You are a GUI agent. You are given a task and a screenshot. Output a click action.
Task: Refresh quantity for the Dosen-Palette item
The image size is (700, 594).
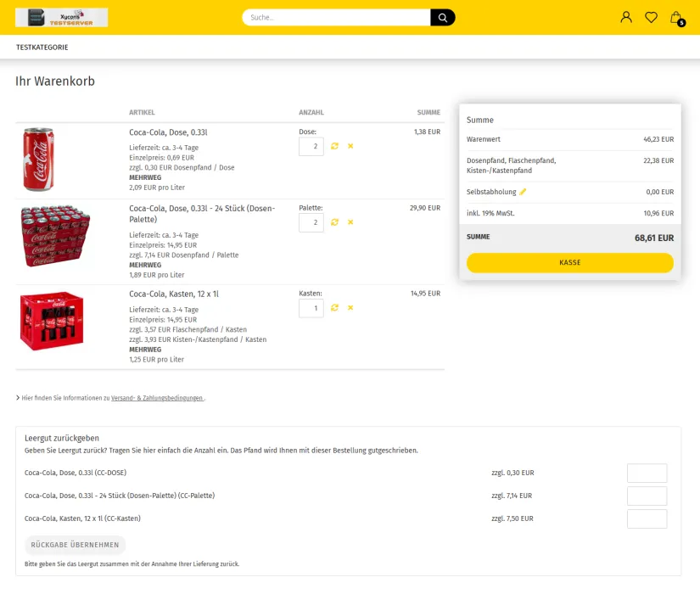pos(334,222)
